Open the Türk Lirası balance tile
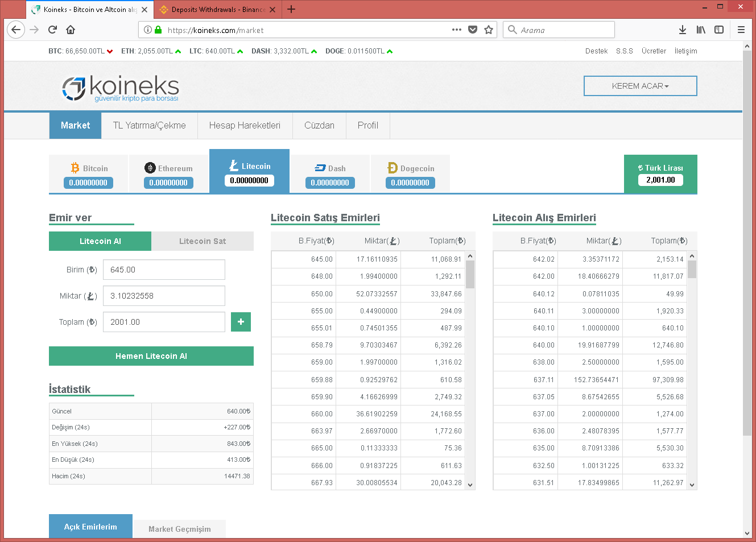The width and height of the screenshot is (756, 542). pos(660,174)
